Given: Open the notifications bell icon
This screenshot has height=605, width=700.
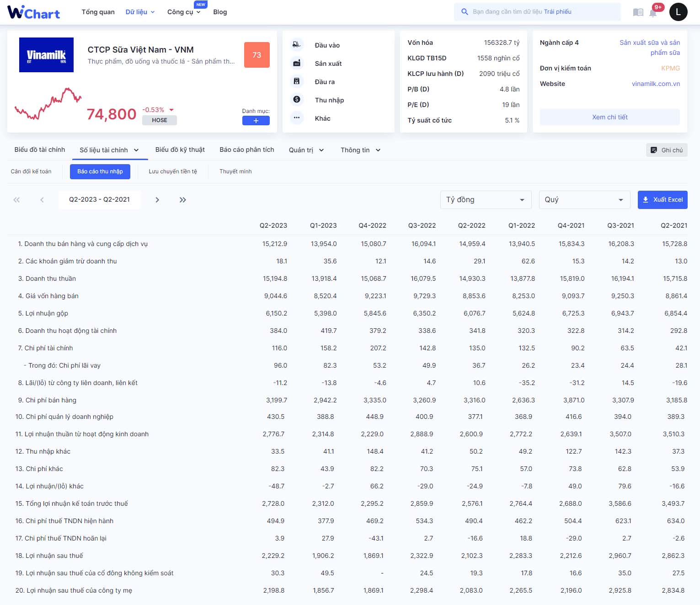Looking at the screenshot, I should [x=653, y=12].
